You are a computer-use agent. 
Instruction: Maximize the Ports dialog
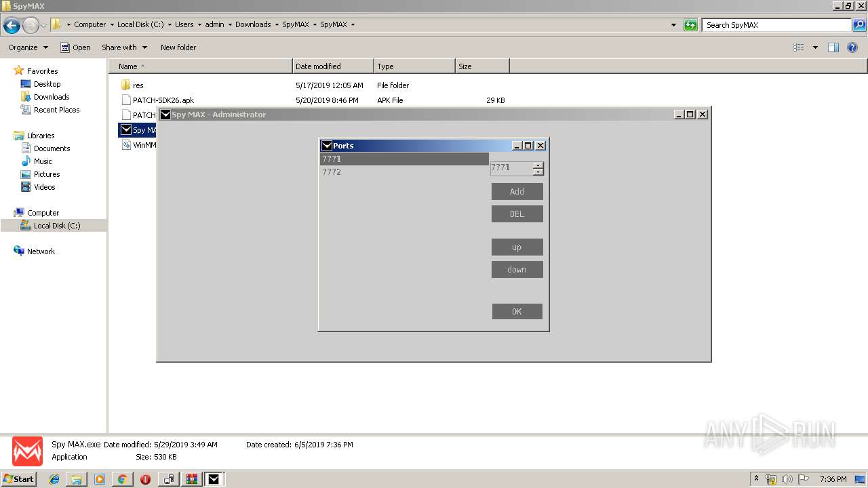pos(529,146)
